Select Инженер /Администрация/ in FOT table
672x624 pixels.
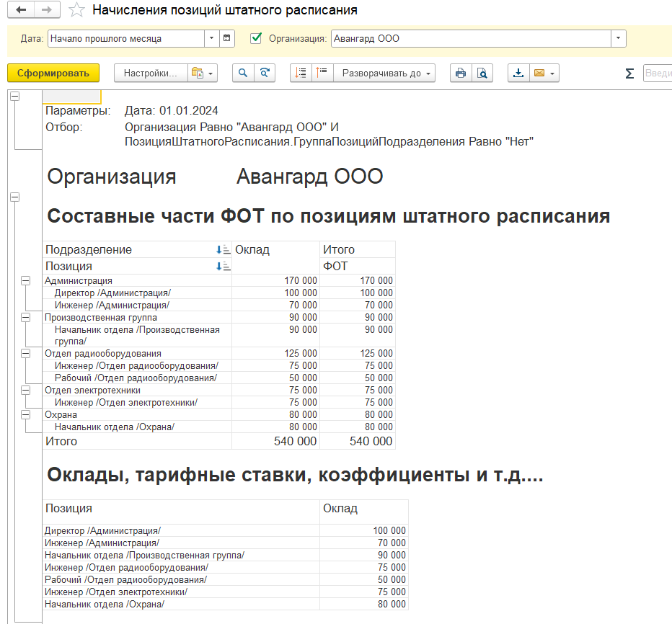[137, 306]
